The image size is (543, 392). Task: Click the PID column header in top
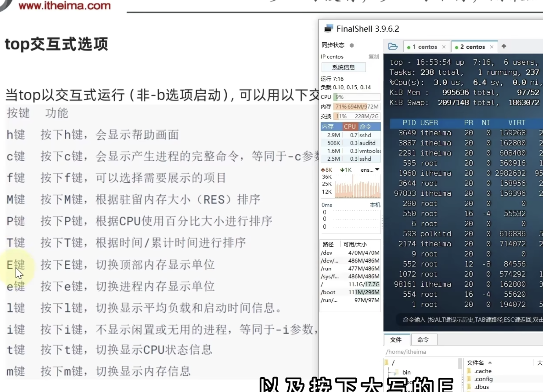[x=409, y=123]
